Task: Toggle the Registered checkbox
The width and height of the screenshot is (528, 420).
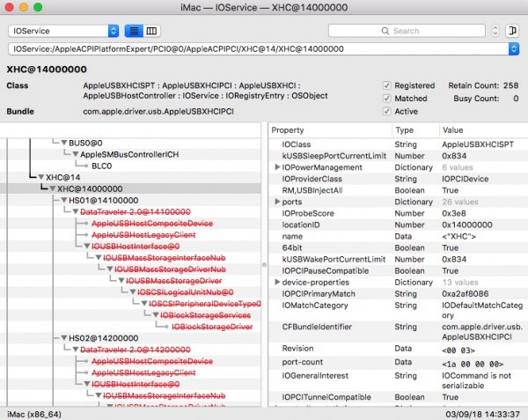Action: (387, 85)
